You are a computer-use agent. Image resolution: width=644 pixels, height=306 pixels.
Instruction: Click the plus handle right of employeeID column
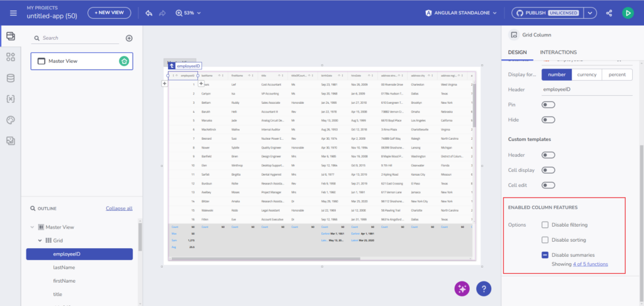pos(201,84)
